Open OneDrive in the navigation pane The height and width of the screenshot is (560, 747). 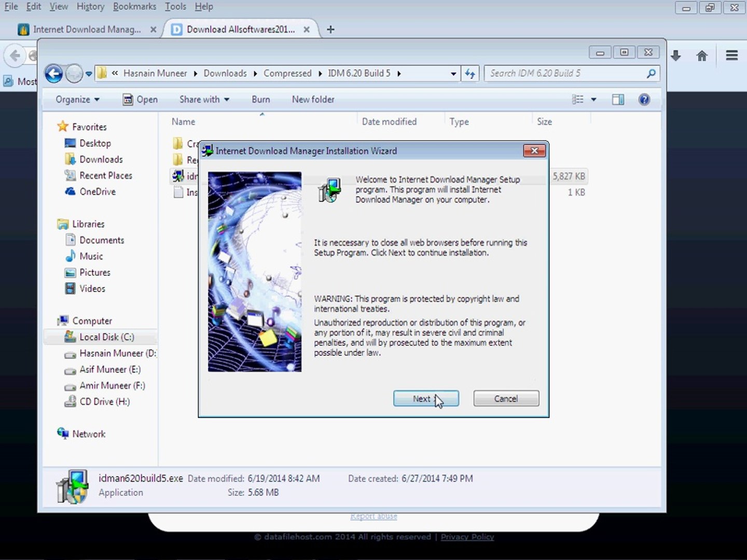tap(98, 191)
